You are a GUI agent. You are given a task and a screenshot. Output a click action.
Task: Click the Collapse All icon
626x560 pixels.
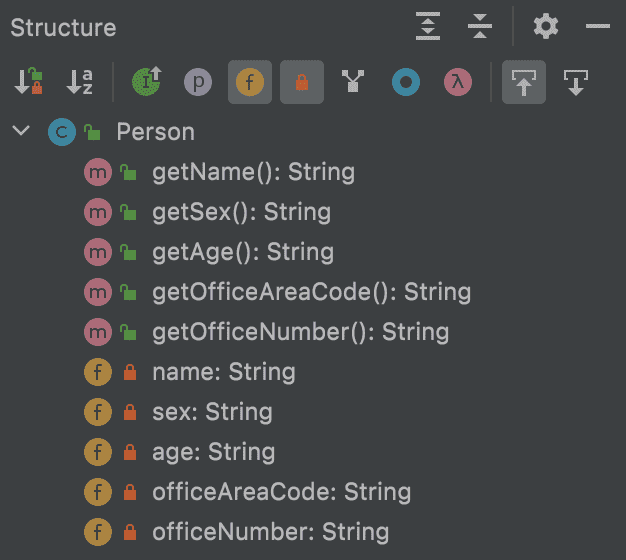click(481, 27)
